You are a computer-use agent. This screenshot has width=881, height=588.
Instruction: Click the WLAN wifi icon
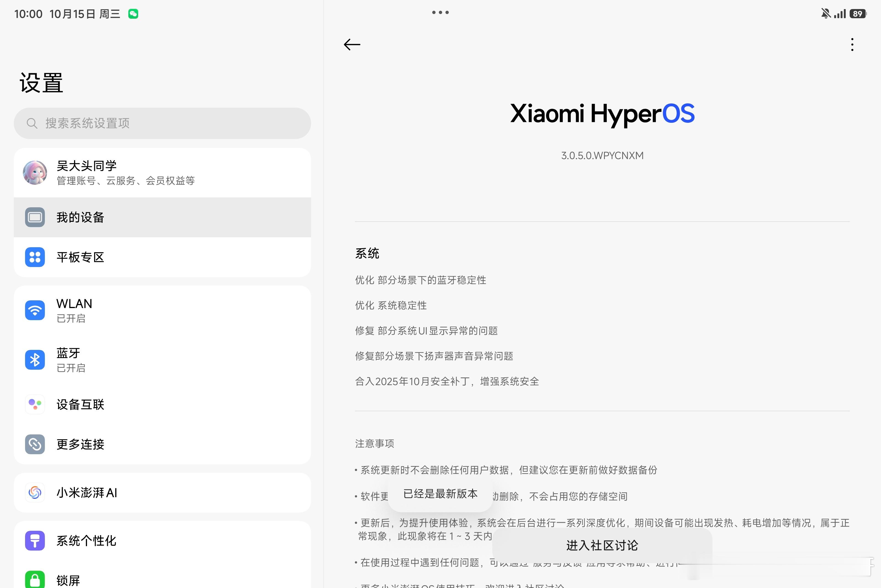coord(35,310)
